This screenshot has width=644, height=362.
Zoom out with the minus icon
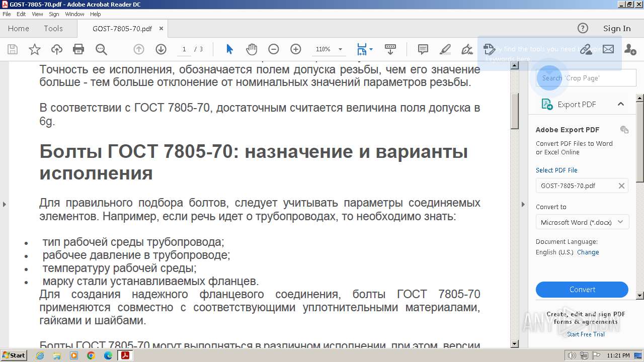pyautogui.click(x=274, y=49)
